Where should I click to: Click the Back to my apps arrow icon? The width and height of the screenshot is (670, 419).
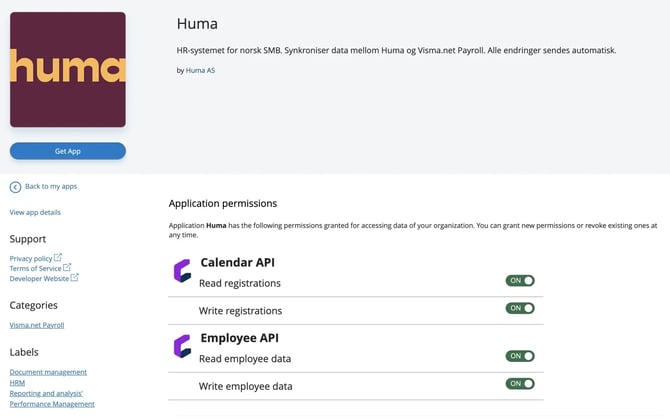coord(15,187)
